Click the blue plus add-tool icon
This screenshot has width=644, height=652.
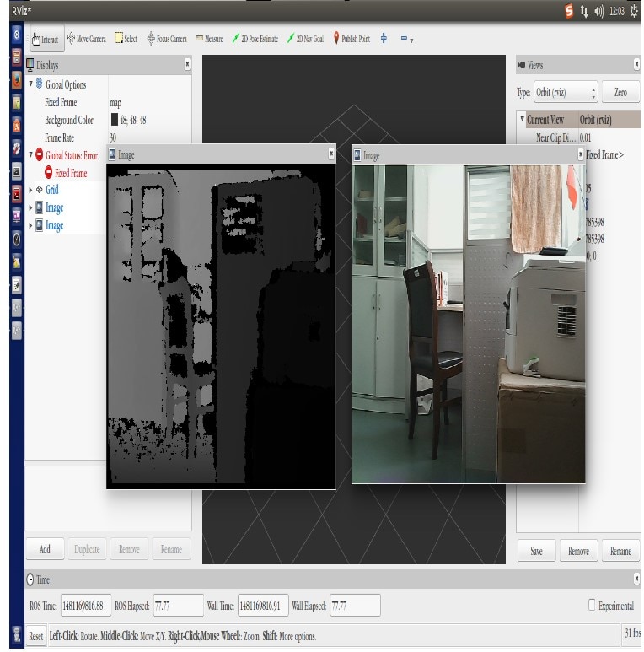tap(384, 39)
